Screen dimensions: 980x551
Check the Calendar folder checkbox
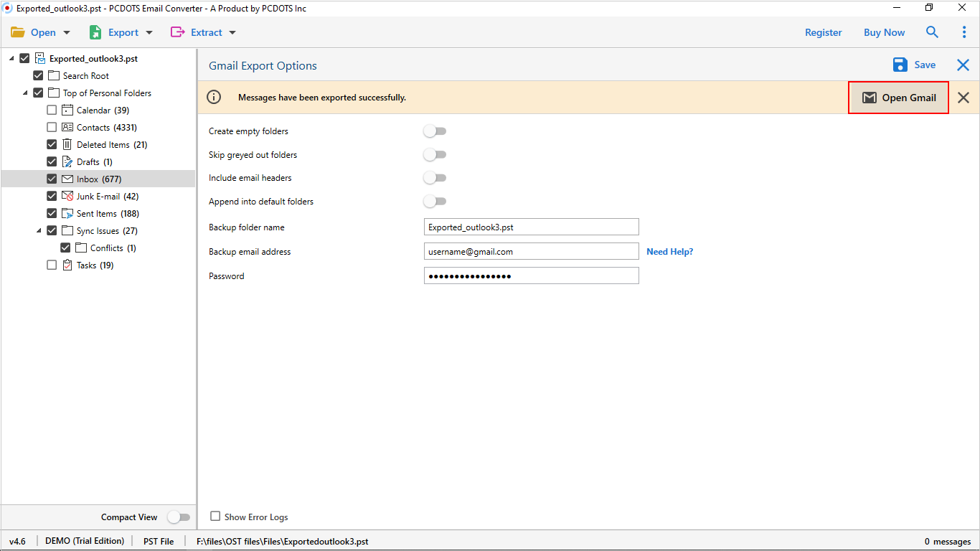(52, 110)
